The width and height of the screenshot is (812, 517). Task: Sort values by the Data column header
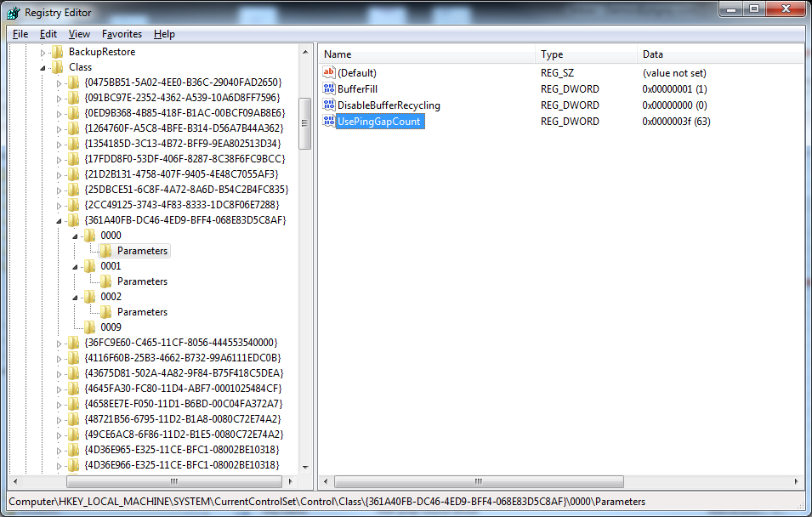click(x=720, y=54)
